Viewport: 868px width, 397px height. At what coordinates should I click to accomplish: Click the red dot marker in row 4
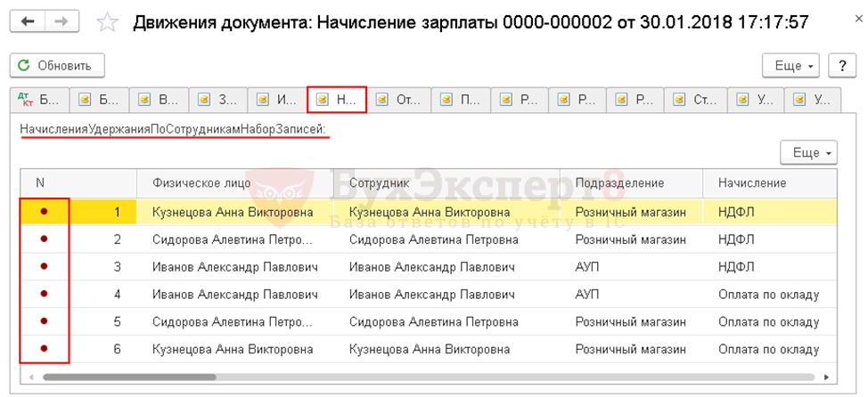coord(44,294)
